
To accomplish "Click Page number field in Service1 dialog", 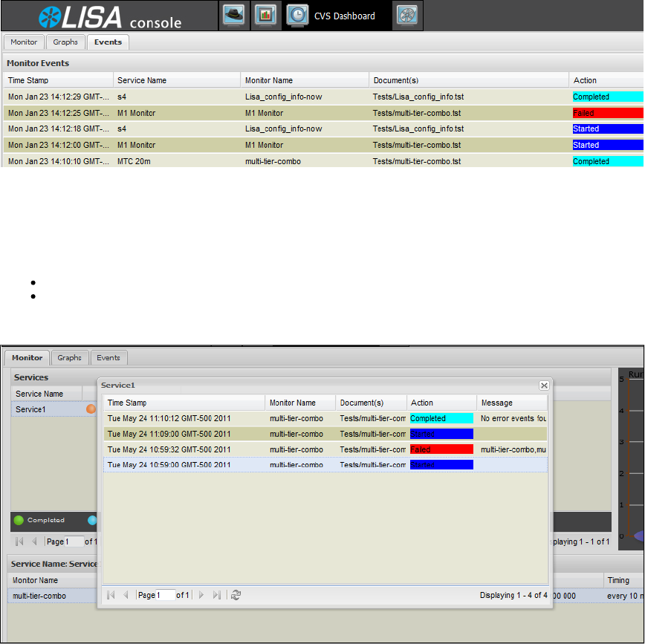I will pos(166,595).
